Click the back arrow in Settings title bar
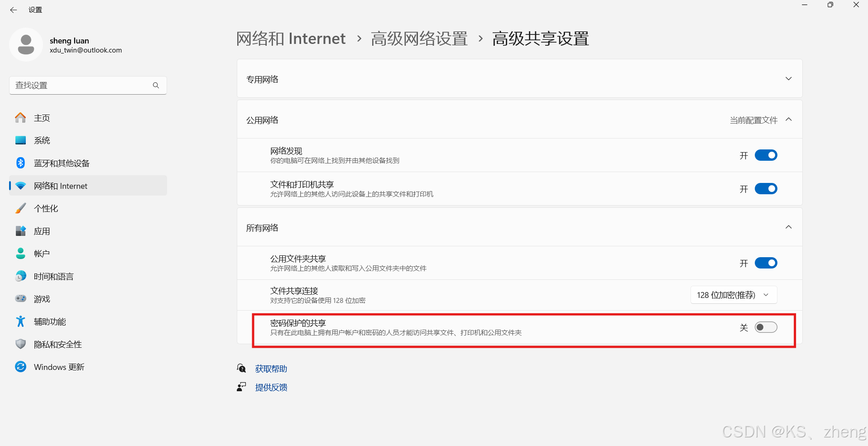 coord(14,10)
